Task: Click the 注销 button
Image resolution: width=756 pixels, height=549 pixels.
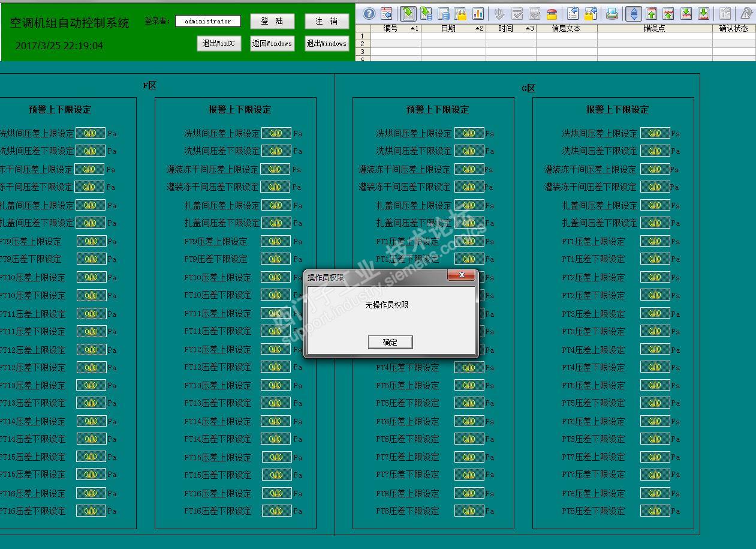Action: [x=326, y=22]
